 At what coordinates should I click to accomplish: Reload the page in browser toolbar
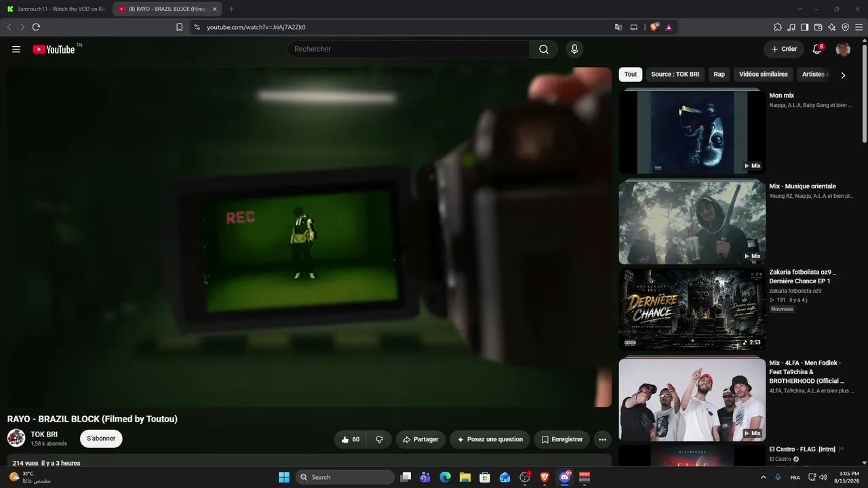(x=36, y=27)
